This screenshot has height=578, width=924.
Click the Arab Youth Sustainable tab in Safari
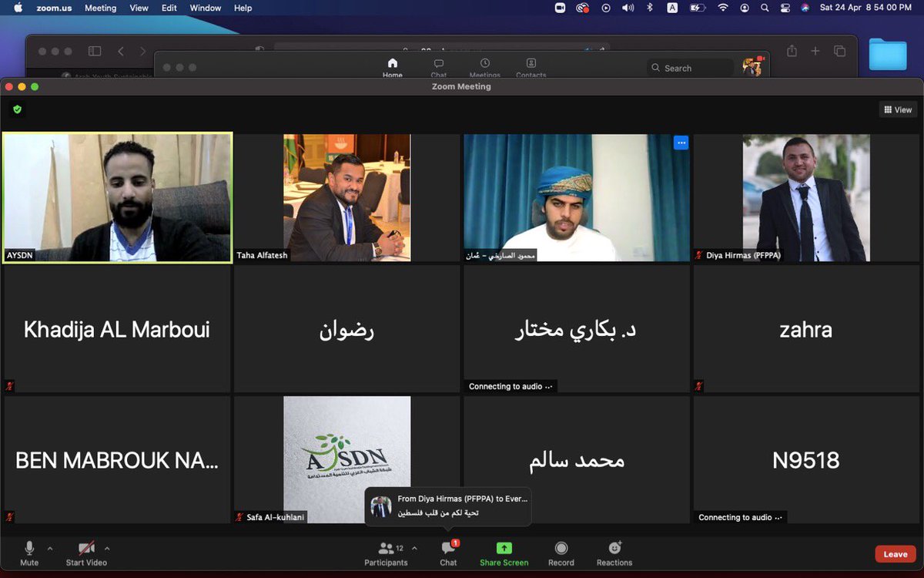coord(106,76)
